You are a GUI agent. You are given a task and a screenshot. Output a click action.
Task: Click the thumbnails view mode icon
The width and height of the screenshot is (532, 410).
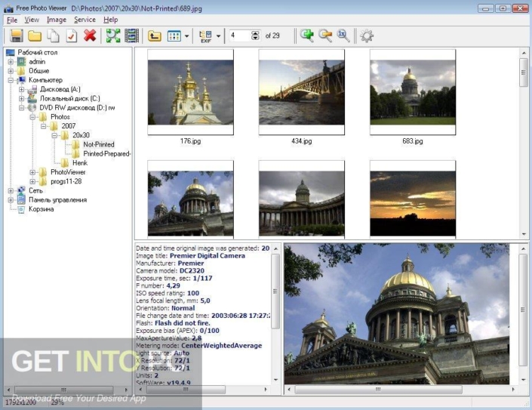(x=174, y=36)
